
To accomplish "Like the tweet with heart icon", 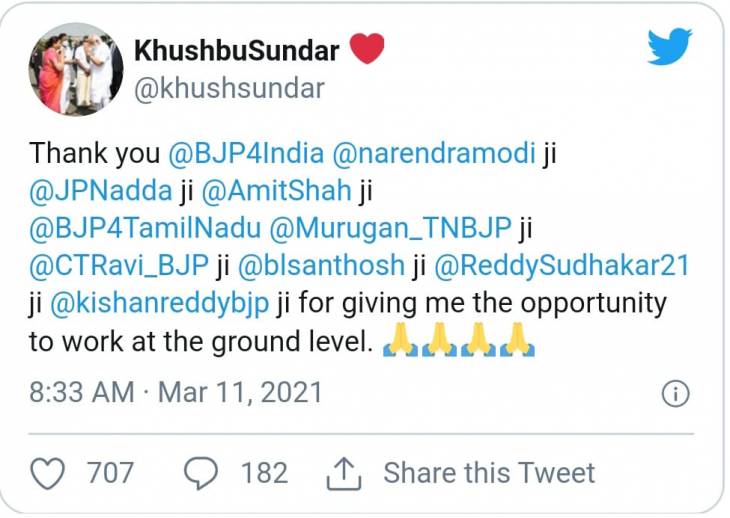I will coord(48,472).
